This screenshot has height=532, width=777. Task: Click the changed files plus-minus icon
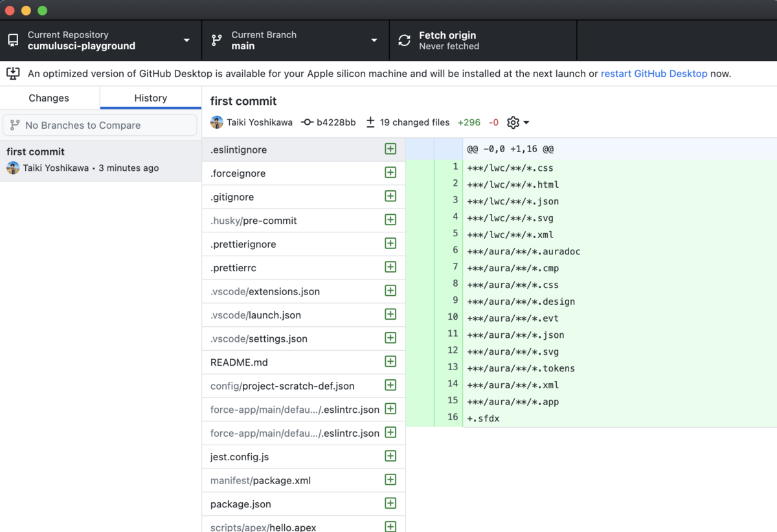370,122
